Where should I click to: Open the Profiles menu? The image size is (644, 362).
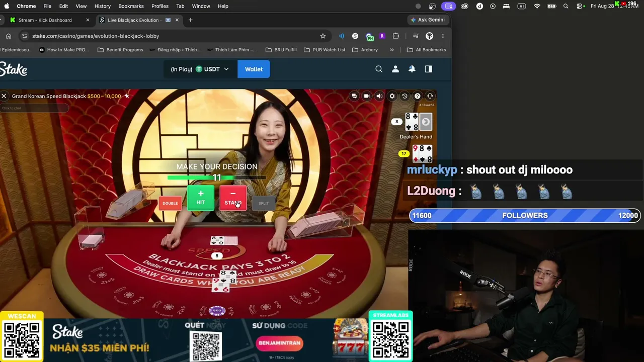(x=160, y=6)
